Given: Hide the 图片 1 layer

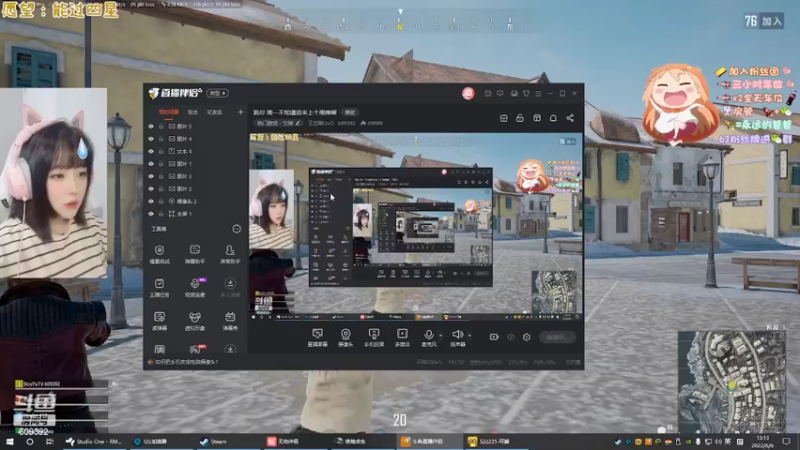Looking at the screenshot, I should click(151, 164).
